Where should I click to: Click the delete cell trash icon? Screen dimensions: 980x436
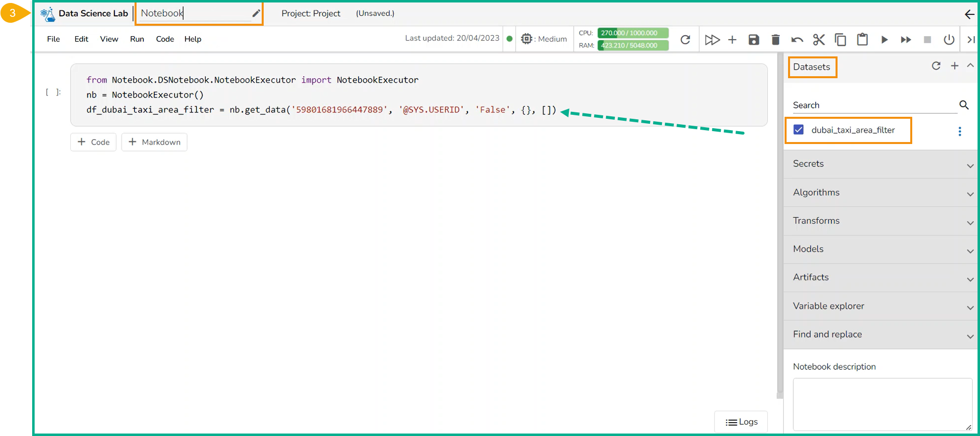775,40
